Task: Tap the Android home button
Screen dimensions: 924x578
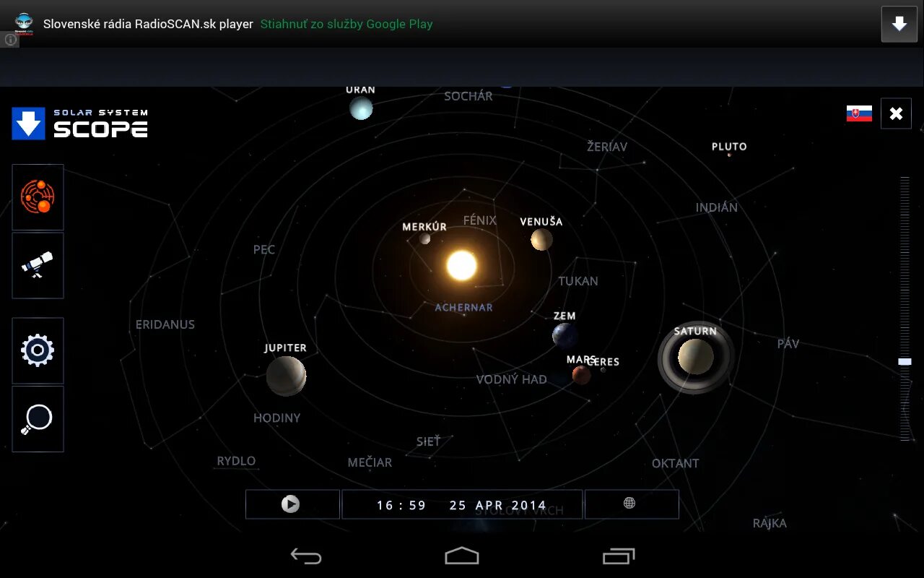Action: tap(462, 556)
